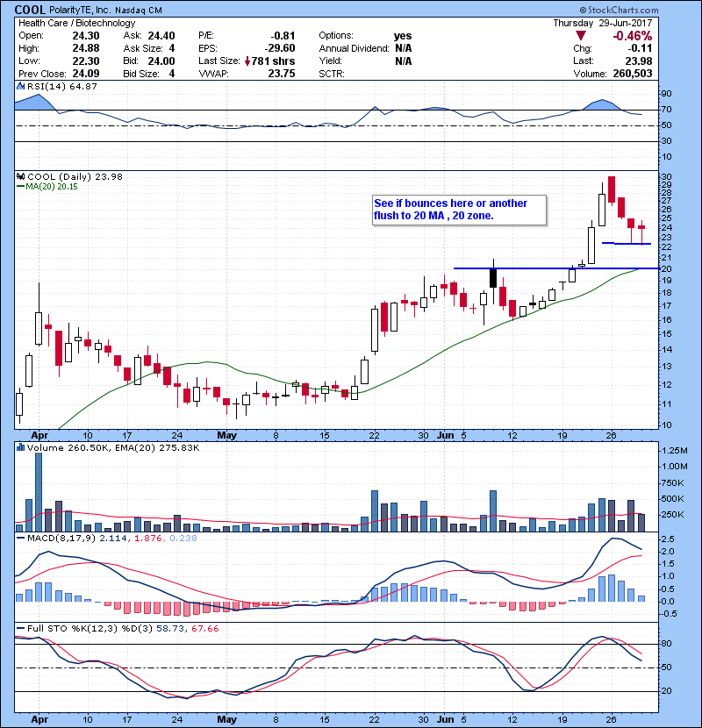This screenshot has width=702, height=728.
Task: Click the header Volume value 260,503
Action: click(x=633, y=74)
